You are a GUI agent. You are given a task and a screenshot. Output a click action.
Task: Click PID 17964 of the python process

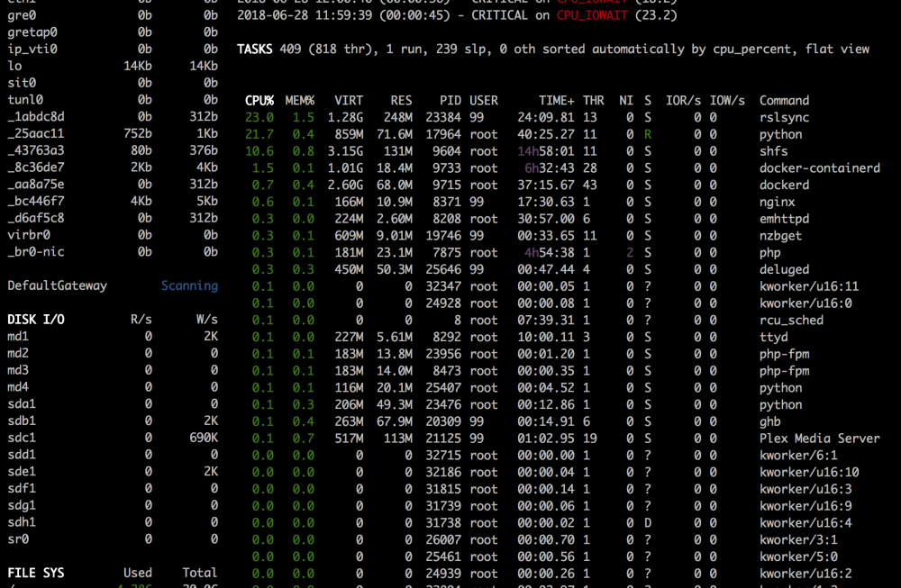pos(443,134)
